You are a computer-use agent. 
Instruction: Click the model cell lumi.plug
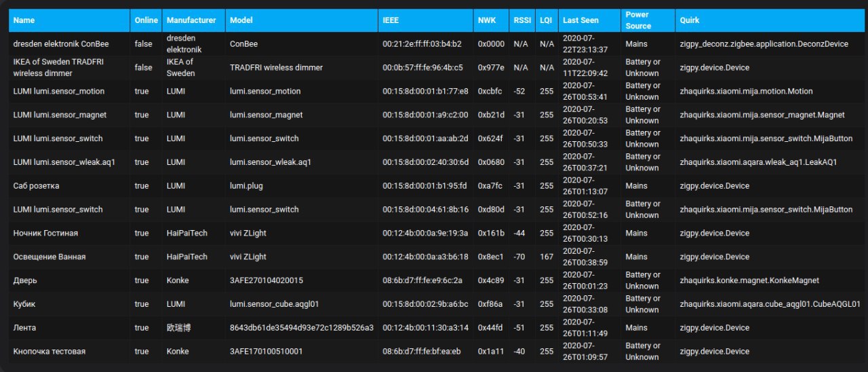[246, 186]
